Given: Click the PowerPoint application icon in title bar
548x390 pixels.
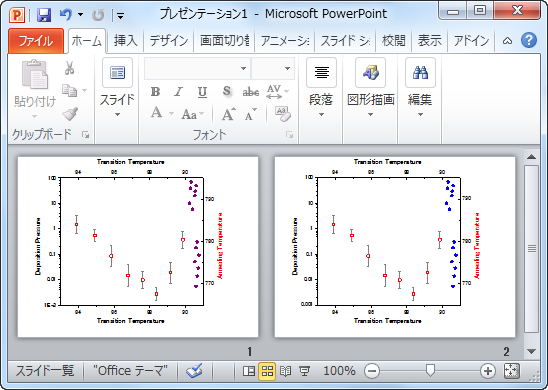Looking at the screenshot, I should [16, 15].
